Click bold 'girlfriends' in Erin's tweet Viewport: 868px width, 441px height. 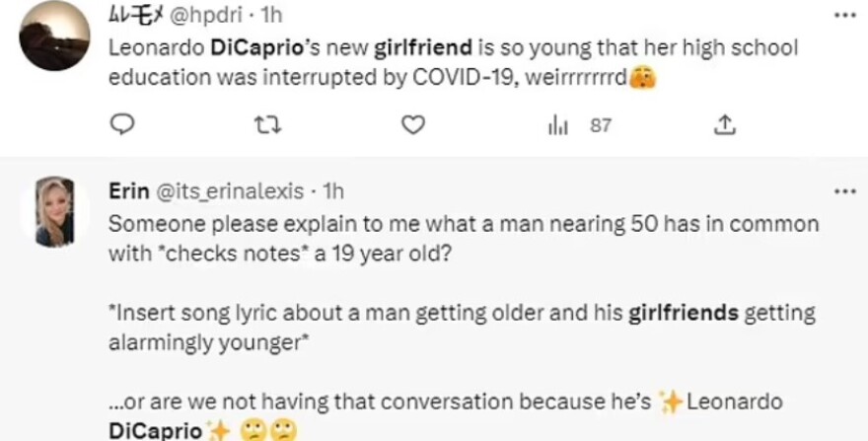(x=685, y=314)
